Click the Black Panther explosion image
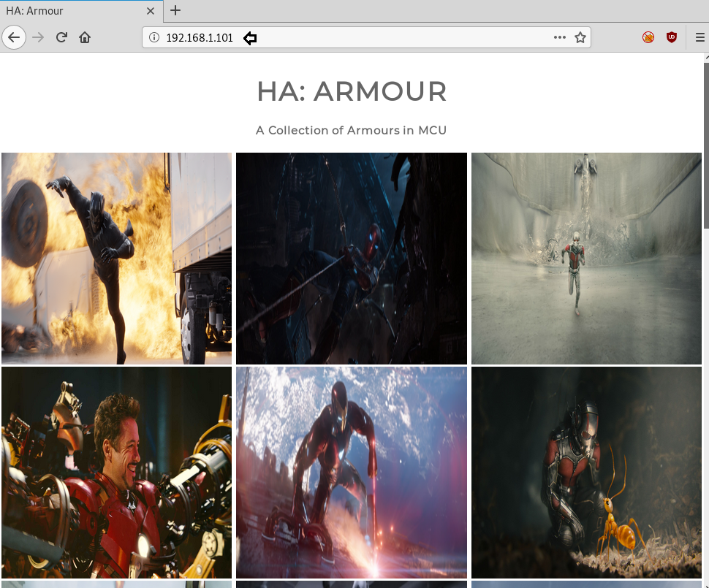The image size is (709, 588). (x=117, y=258)
